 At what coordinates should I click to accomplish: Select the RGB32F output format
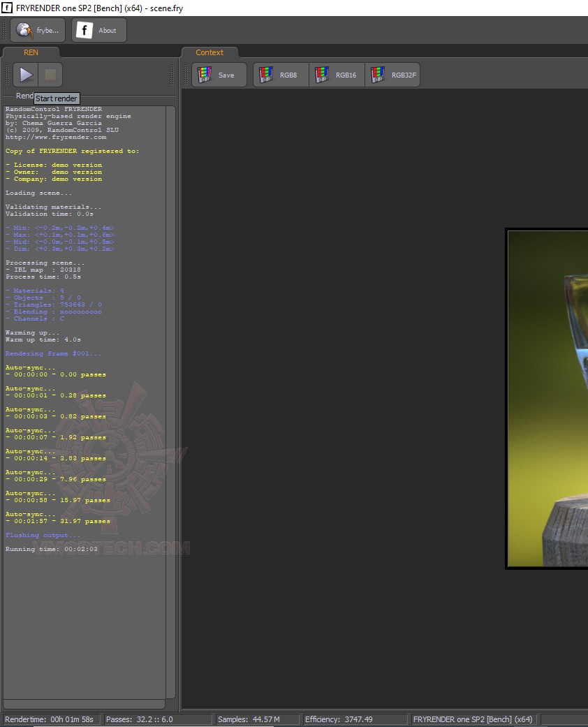pos(392,75)
